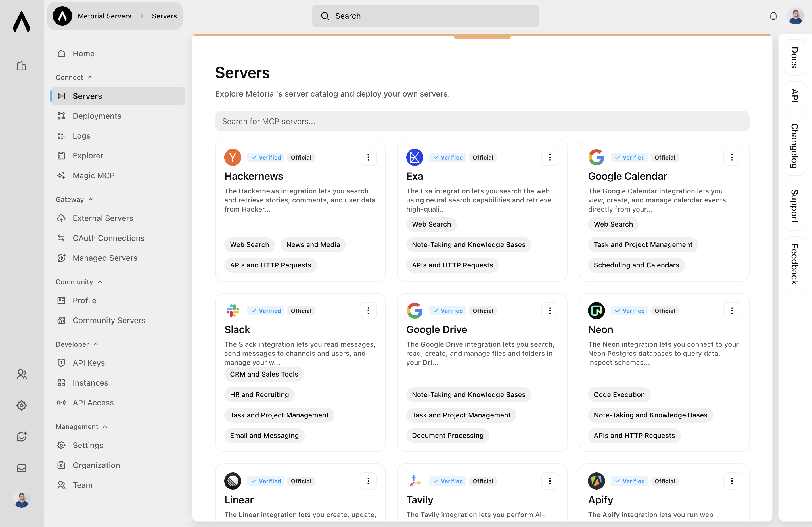This screenshot has width=812, height=527.
Task: Open the inbox icon in left rail
Action: (x=22, y=468)
